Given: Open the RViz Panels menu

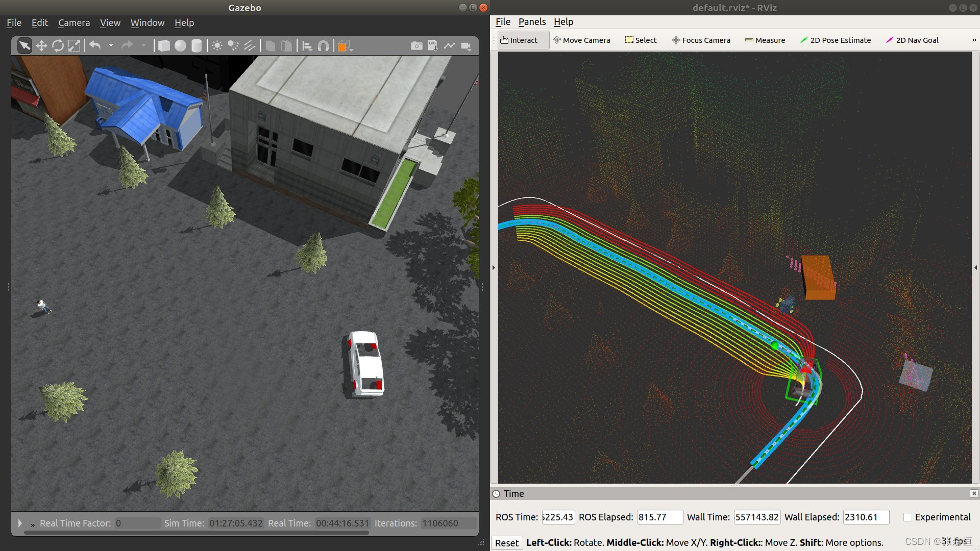Looking at the screenshot, I should (x=532, y=22).
